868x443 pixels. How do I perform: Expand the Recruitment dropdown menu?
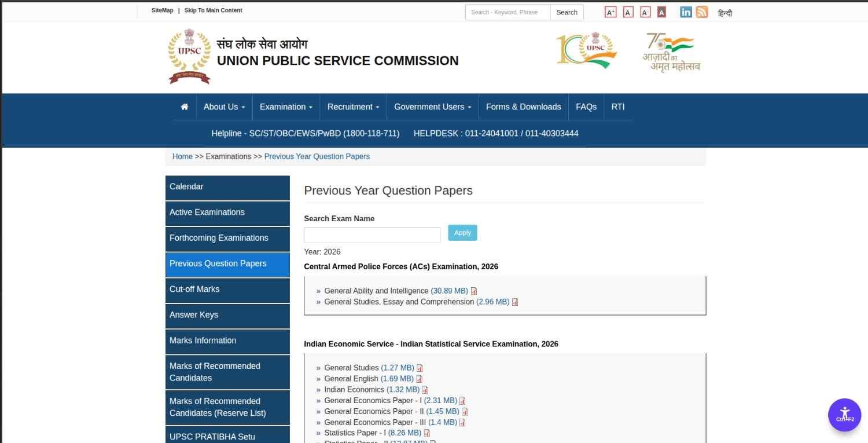click(x=353, y=107)
